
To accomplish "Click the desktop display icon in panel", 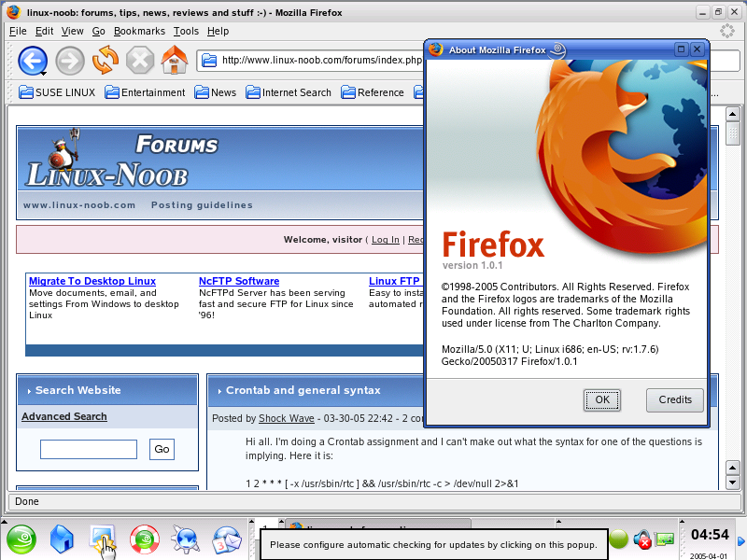I will click(103, 539).
